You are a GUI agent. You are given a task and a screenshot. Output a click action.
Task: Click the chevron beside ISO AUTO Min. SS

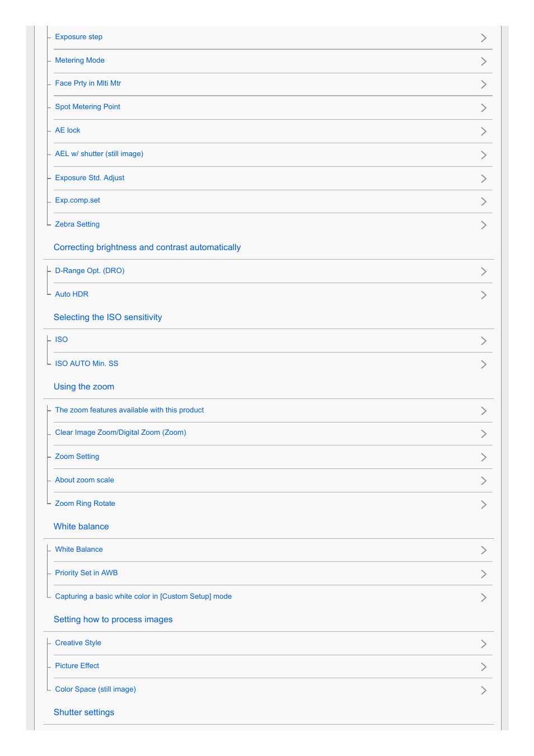[484, 364]
